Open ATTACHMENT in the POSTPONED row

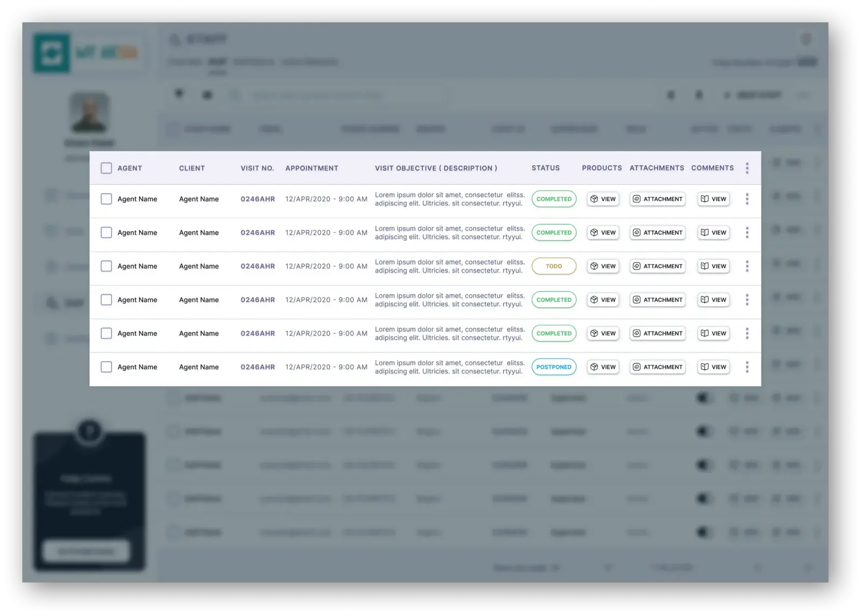click(657, 367)
